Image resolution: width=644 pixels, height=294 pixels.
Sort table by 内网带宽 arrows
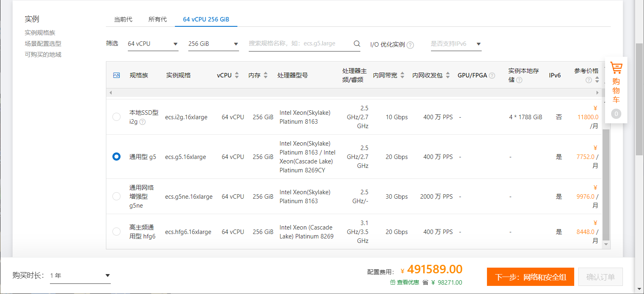(x=402, y=75)
